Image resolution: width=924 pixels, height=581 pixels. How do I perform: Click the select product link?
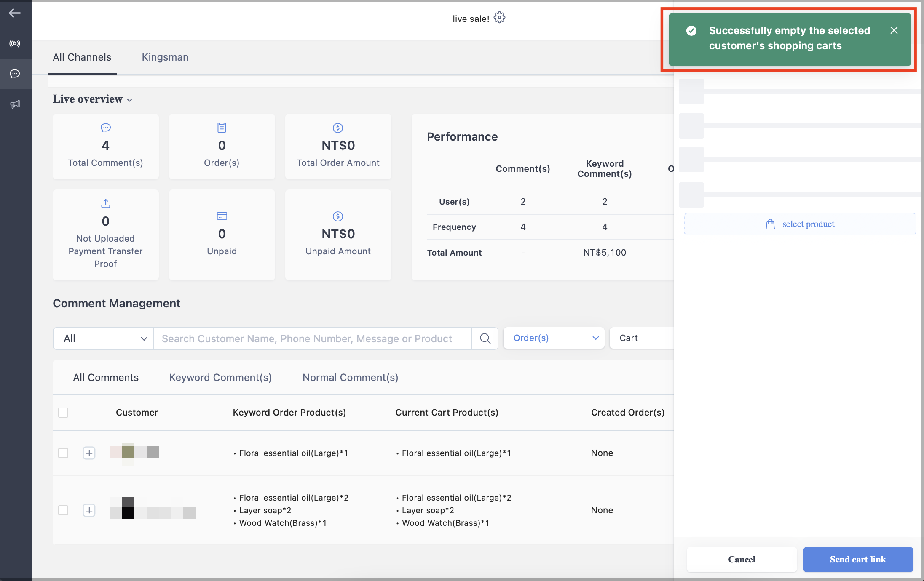coord(800,224)
